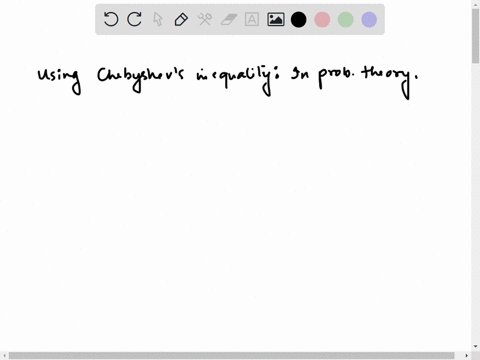Click the vertical scrollbar thumb
Image resolution: width=480 pixels, height=360 pixels.
476,36
